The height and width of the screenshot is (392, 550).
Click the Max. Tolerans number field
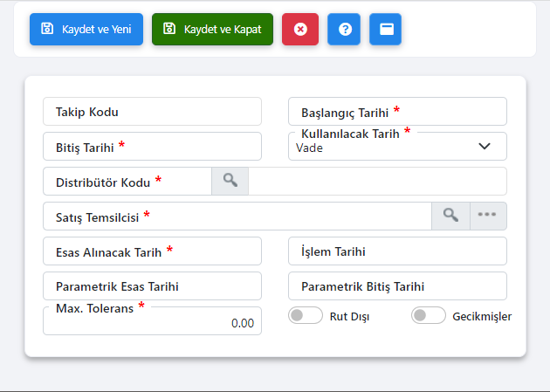152,323
